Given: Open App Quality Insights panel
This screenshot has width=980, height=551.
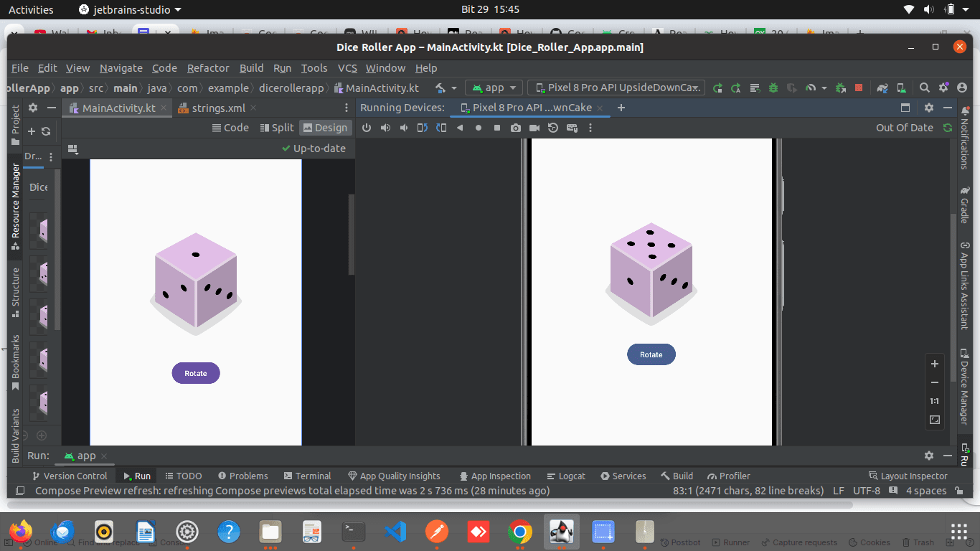Looking at the screenshot, I should (x=394, y=476).
